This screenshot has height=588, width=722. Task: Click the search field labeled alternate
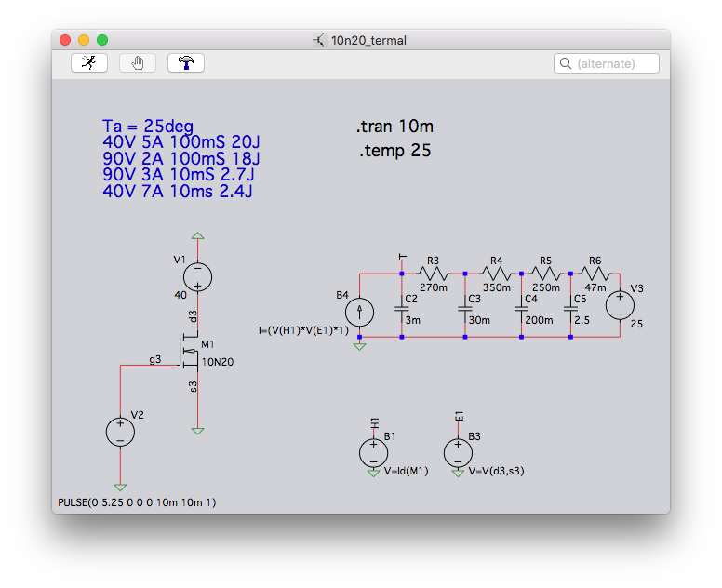(607, 63)
